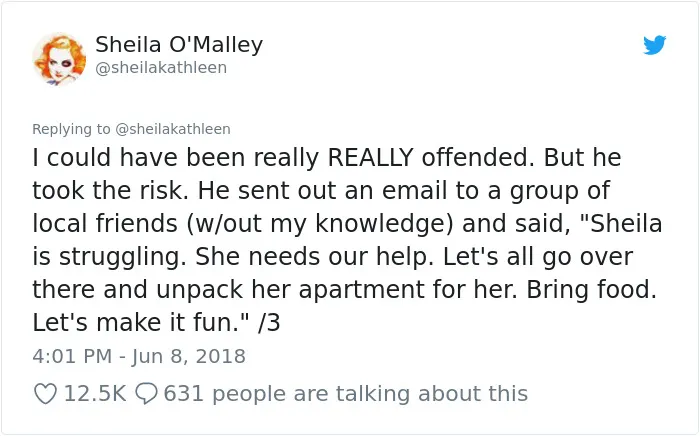Follow the @sheilakathleen mention in Replying to
Screen dimensions: 700x436
[173, 129]
